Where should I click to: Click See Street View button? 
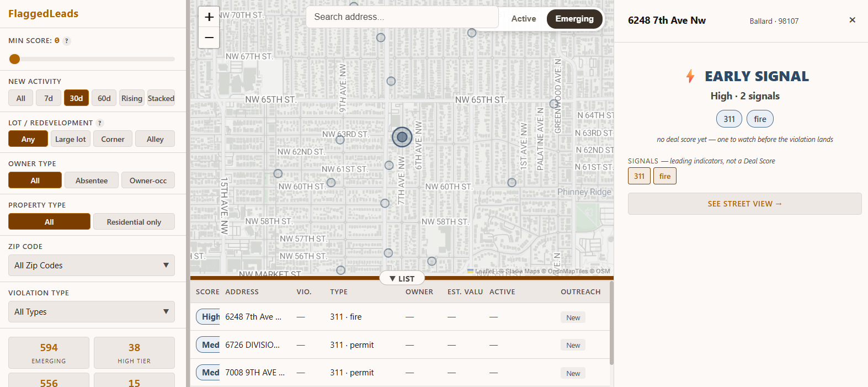point(744,204)
